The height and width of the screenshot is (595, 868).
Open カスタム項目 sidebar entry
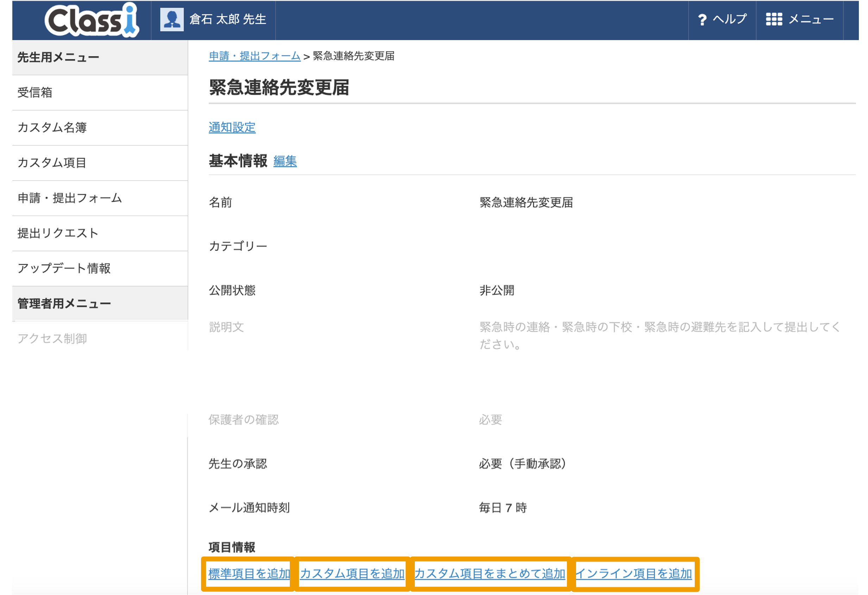[x=52, y=163]
